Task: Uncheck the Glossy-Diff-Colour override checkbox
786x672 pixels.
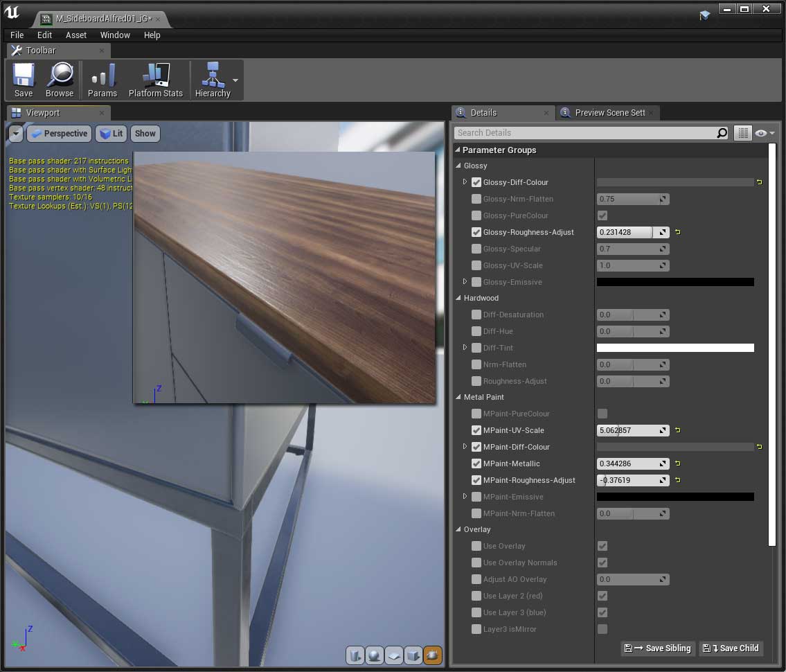Action: [476, 182]
